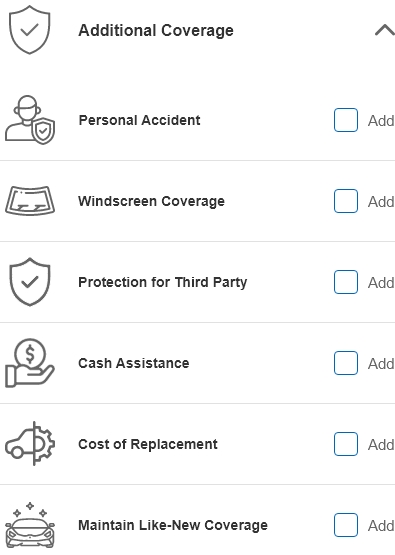Click the Cost of Replacement text
This screenshot has height=555, width=395.
(148, 444)
